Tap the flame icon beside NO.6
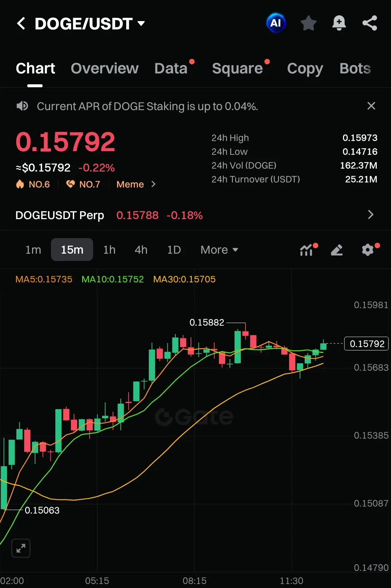The width and height of the screenshot is (391, 588). (x=20, y=184)
